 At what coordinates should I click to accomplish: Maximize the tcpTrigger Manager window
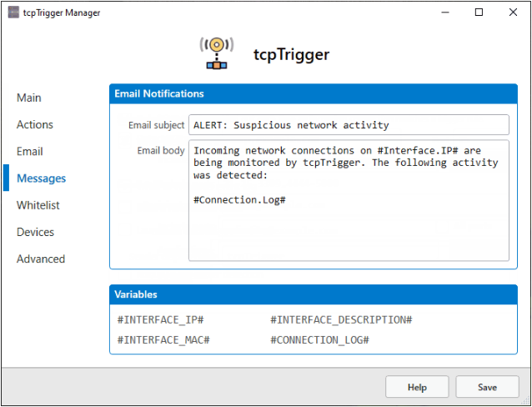coord(479,13)
